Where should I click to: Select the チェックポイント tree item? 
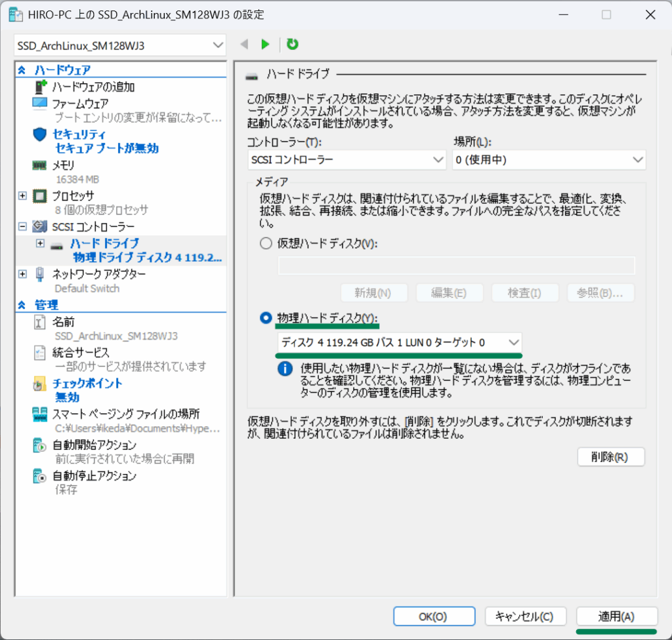[x=87, y=384]
